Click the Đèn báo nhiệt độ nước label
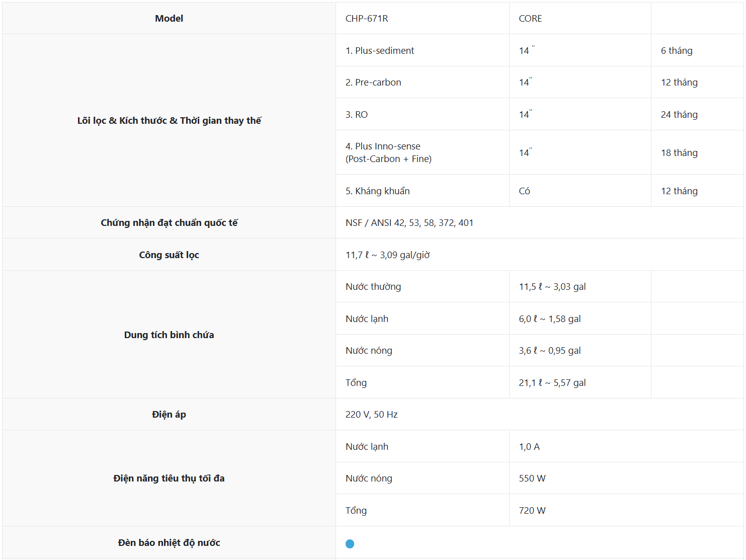 [x=169, y=543]
